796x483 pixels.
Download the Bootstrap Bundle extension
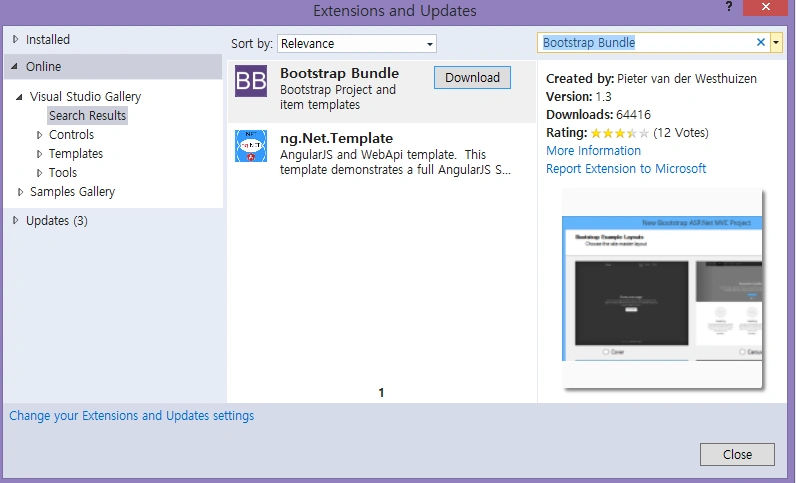coord(472,78)
